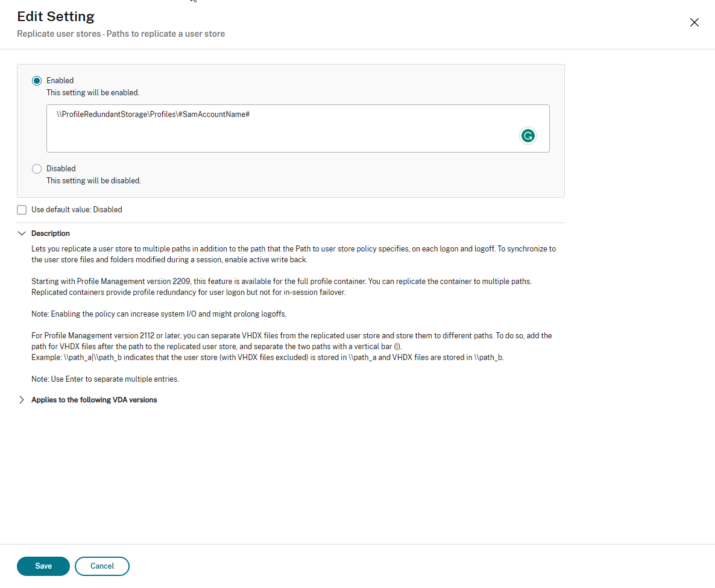
Task: Open 'Applies to the following VDA versions' label
Action: click(x=94, y=400)
